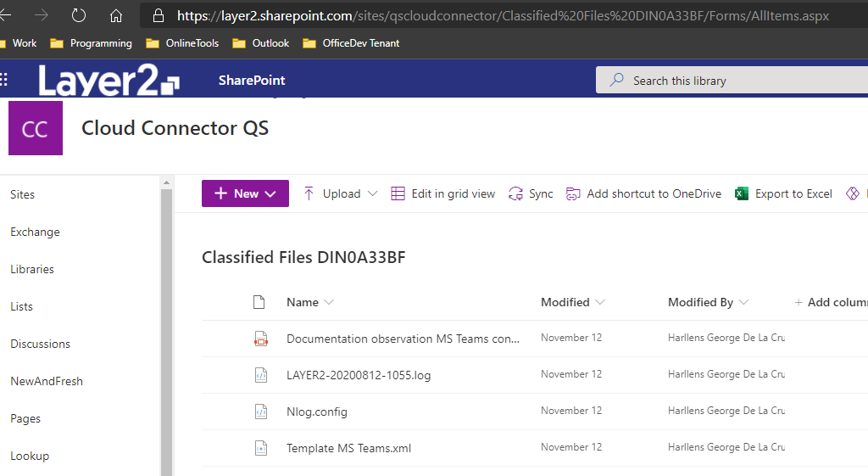Click the browser home icon
The width and height of the screenshot is (868, 476).
coord(116,15)
